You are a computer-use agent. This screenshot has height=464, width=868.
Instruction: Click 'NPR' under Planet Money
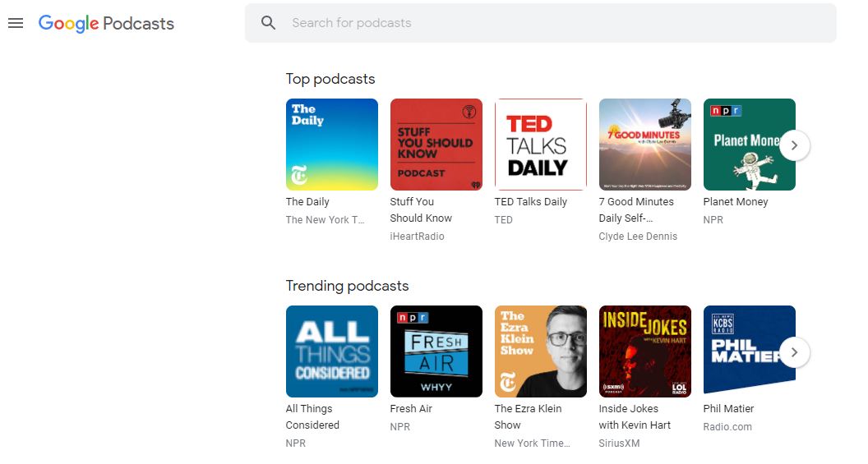713,219
